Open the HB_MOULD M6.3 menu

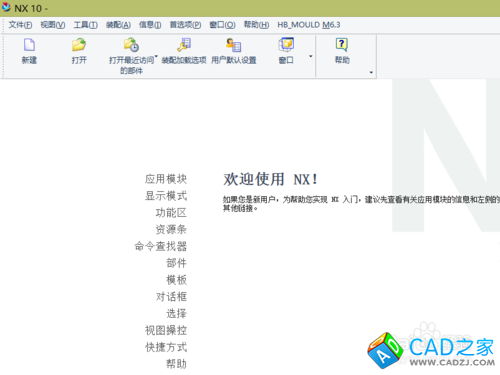(309, 25)
